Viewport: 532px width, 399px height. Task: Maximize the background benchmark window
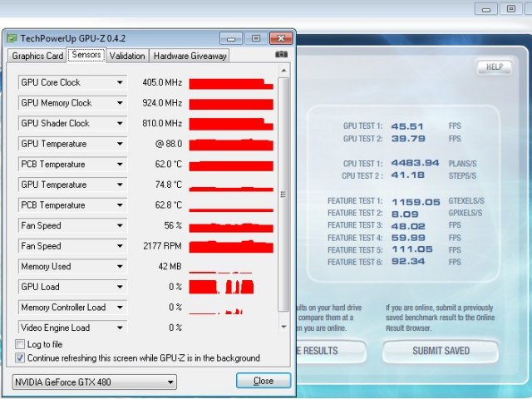[x=511, y=9]
